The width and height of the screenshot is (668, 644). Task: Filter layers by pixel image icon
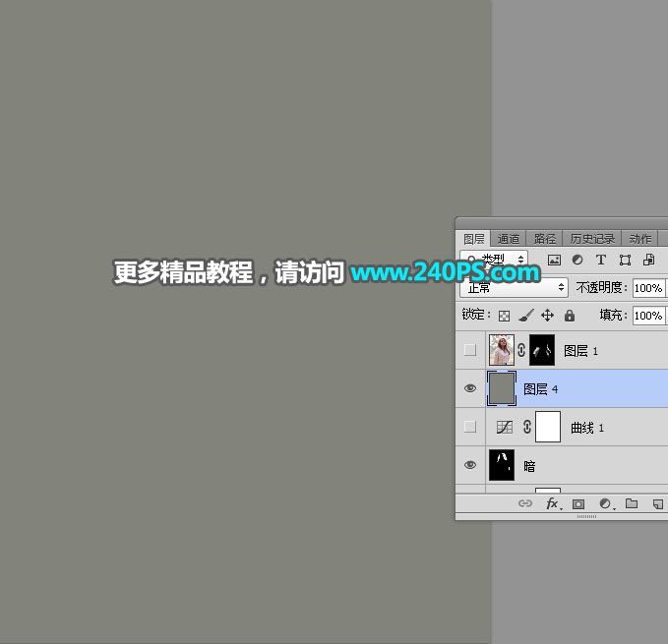[554, 260]
